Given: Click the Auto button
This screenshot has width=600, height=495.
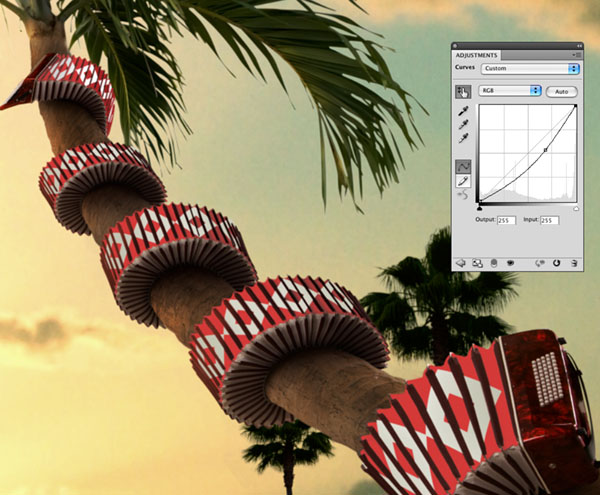Looking at the screenshot, I should tap(561, 92).
